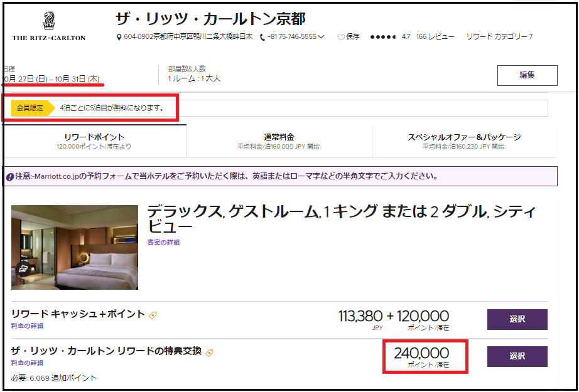Open 料金の詳細 under リワードの特典交換
Viewport: 579px width, 392px height.
click(x=28, y=363)
